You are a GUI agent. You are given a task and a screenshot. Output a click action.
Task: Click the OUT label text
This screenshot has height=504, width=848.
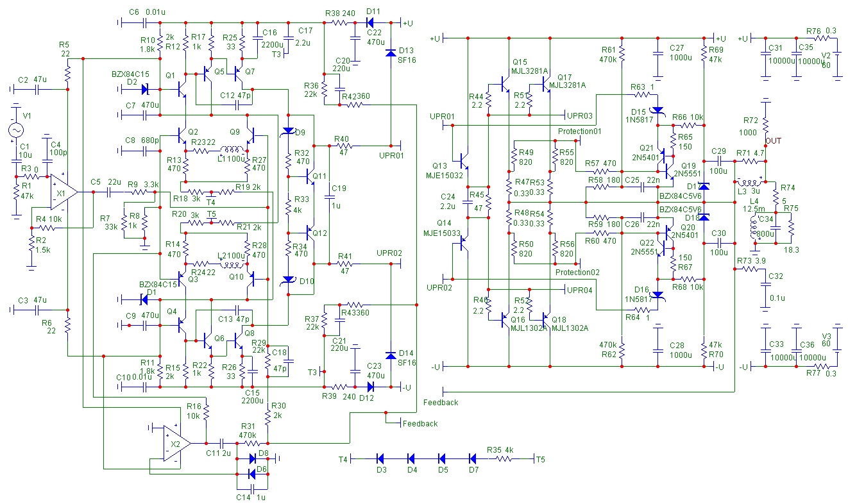774,140
